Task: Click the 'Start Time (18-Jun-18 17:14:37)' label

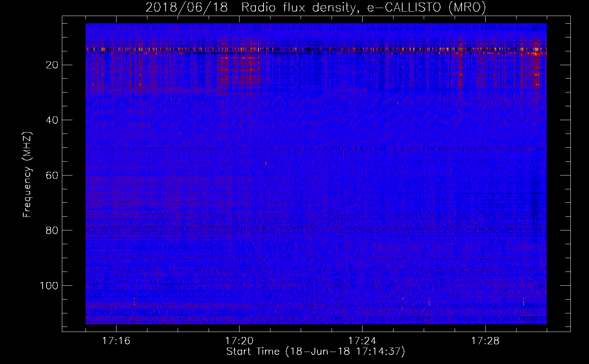Action: click(x=316, y=352)
